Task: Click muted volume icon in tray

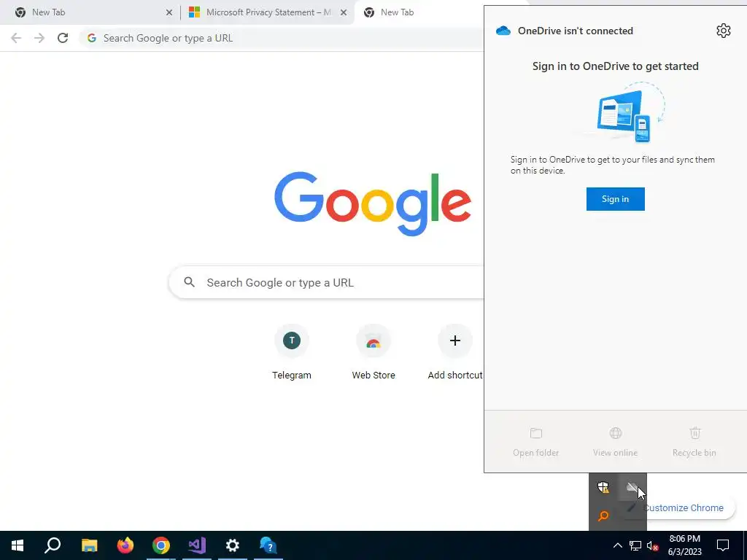Action: (653, 545)
